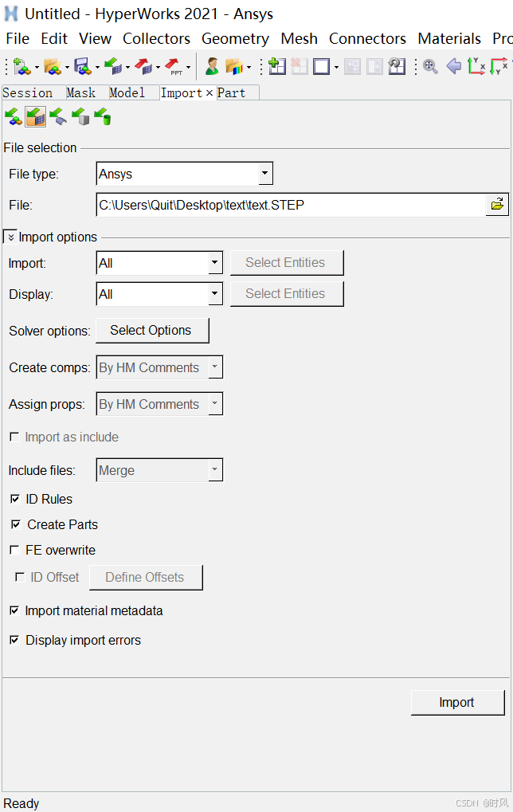The width and height of the screenshot is (513, 812).
Task: Click the New Model toolbar icon
Action: pos(22,66)
